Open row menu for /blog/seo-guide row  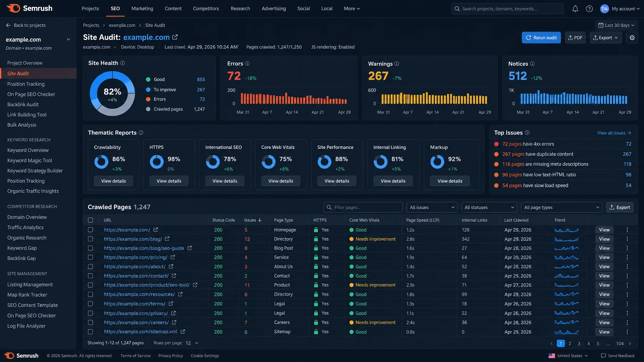click(x=627, y=248)
